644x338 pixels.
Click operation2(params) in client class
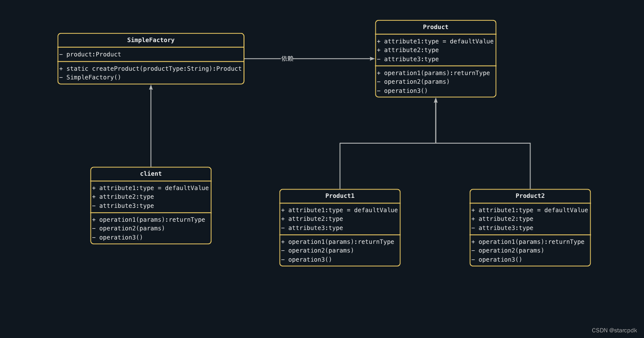[129, 228]
